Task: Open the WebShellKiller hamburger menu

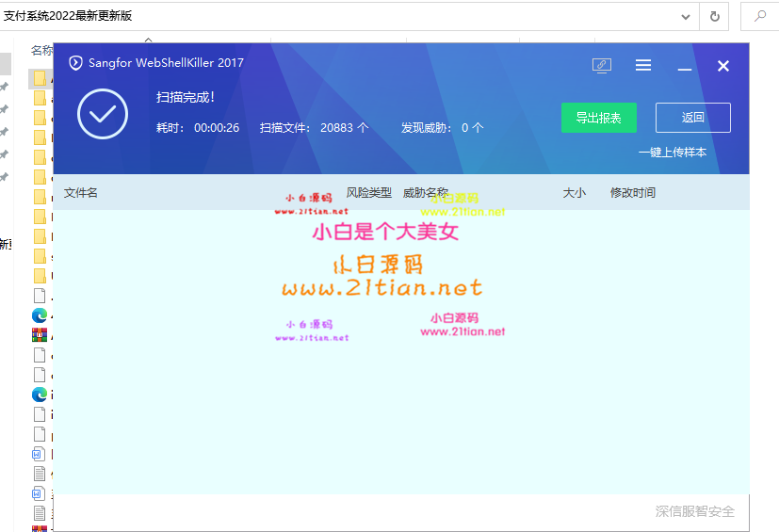Action: pyautogui.click(x=643, y=65)
